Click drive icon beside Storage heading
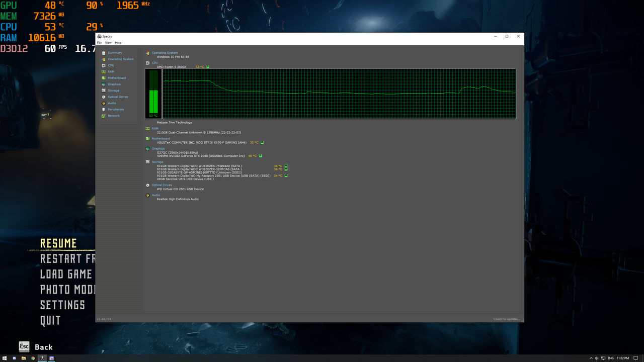Viewport: 644px width, 362px height. (x=147, y=162)
